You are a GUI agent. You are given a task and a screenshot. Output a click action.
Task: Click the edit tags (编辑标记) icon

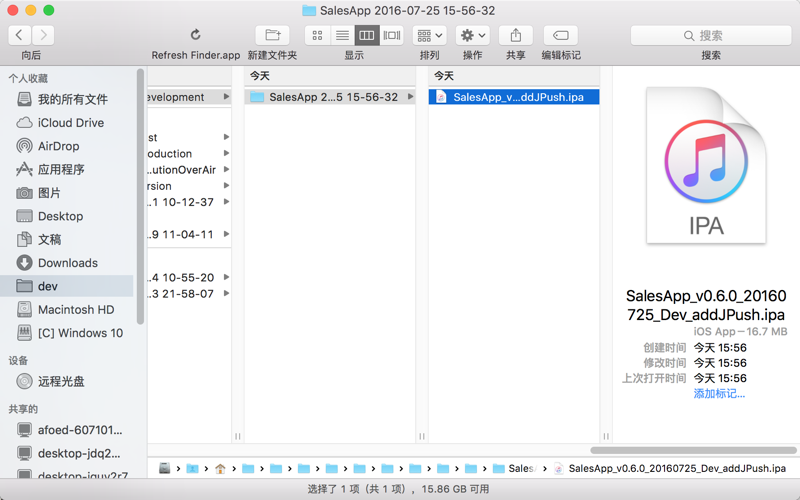[x=561, y=35]
